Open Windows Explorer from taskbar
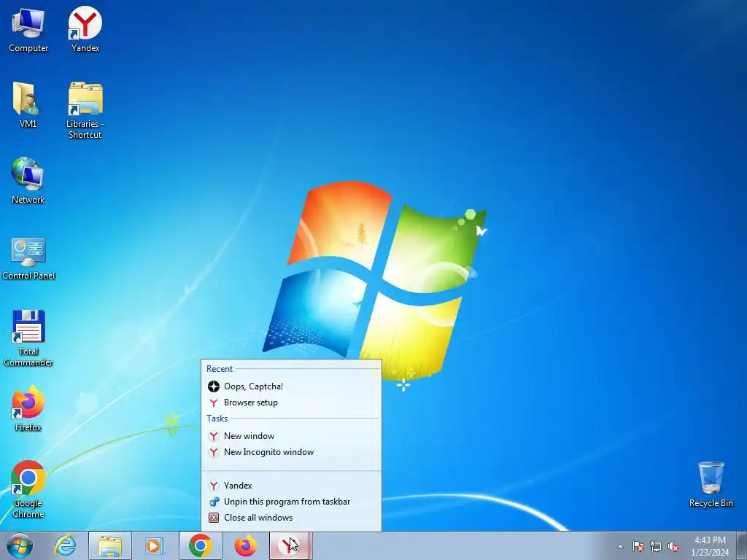Image resolution: width=747 pixels, height=560 pixels. 110,545
